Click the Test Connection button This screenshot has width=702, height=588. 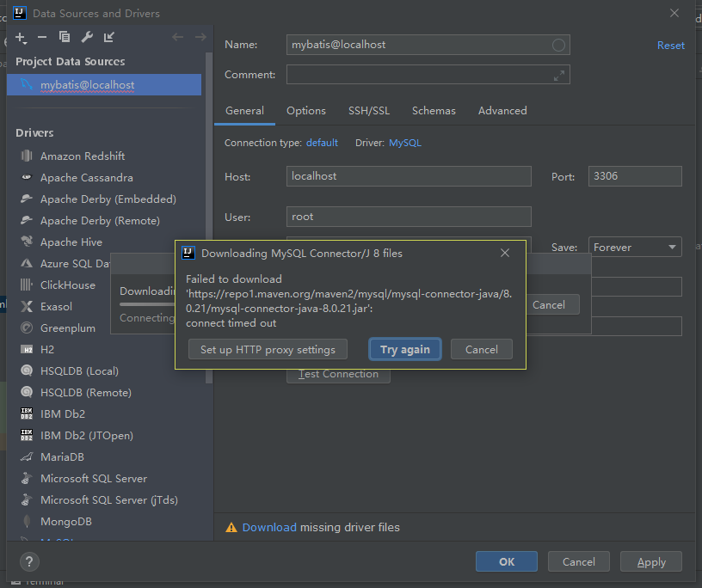click(x=338, y=375)
